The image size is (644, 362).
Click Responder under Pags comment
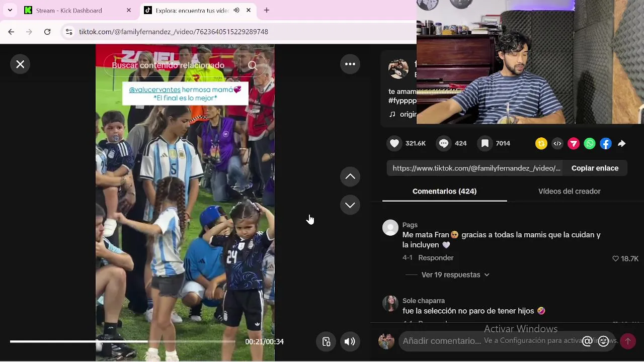pos(436,258)
